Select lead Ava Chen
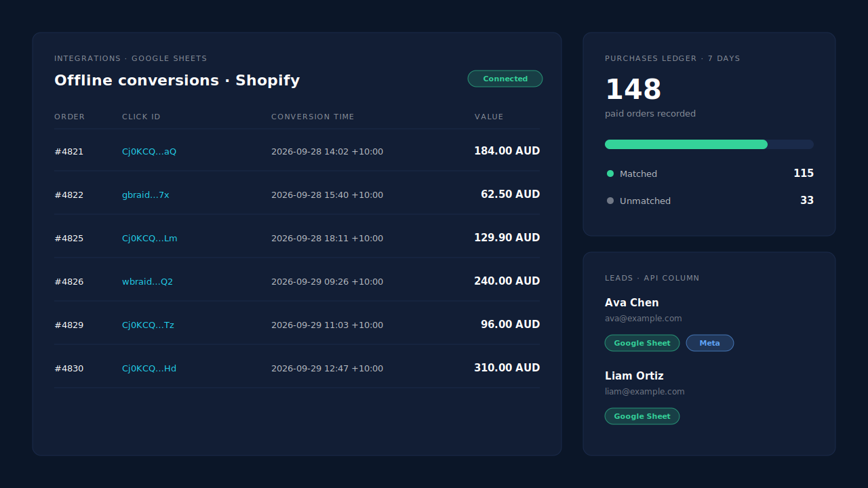This screenshot has height=488, width=868. (632, 303)
